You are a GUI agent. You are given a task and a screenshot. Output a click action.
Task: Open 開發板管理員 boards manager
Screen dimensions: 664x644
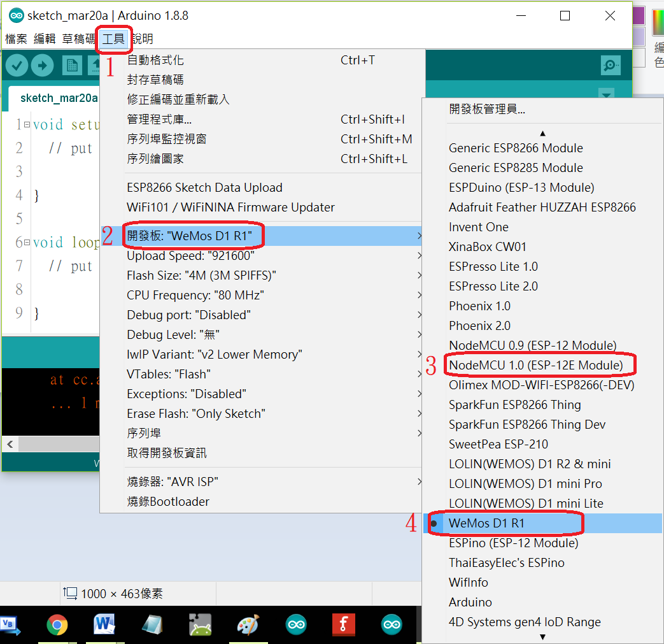click(542, 109)
